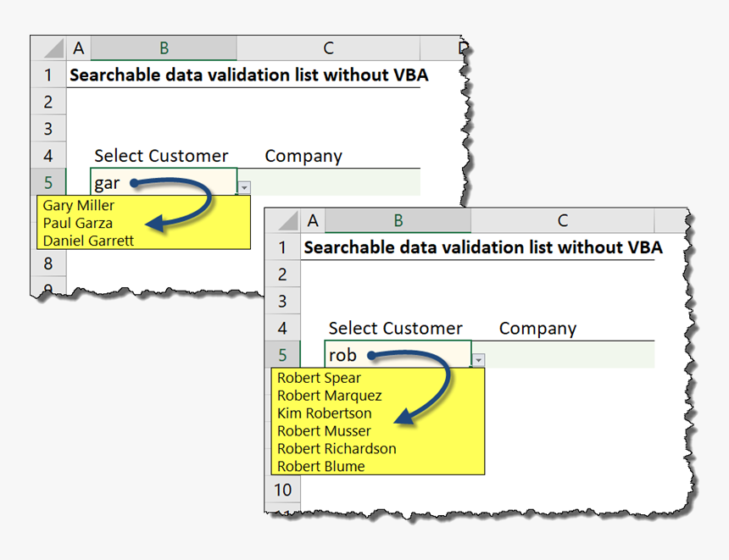The height and width of the screenshot is (560, 729).
Task: Select 'Robert Spear' from the dropdown list
Action: [x=318, y=378]
